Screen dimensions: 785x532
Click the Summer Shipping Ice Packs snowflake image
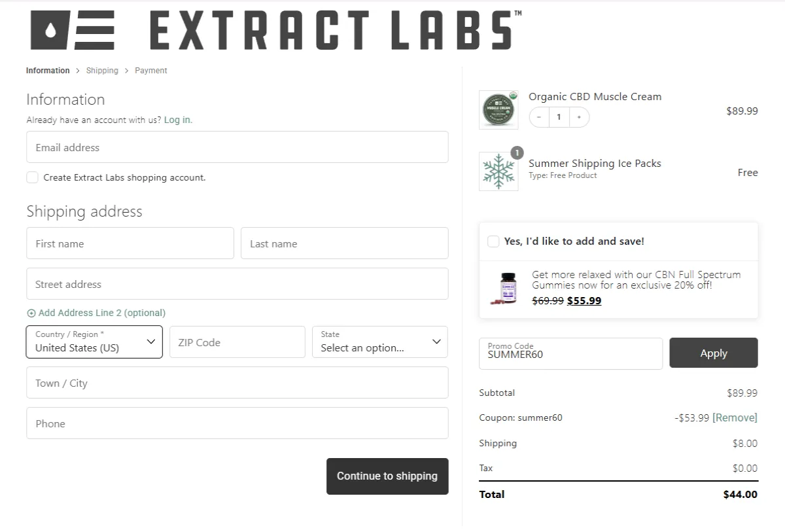(498, 172)
